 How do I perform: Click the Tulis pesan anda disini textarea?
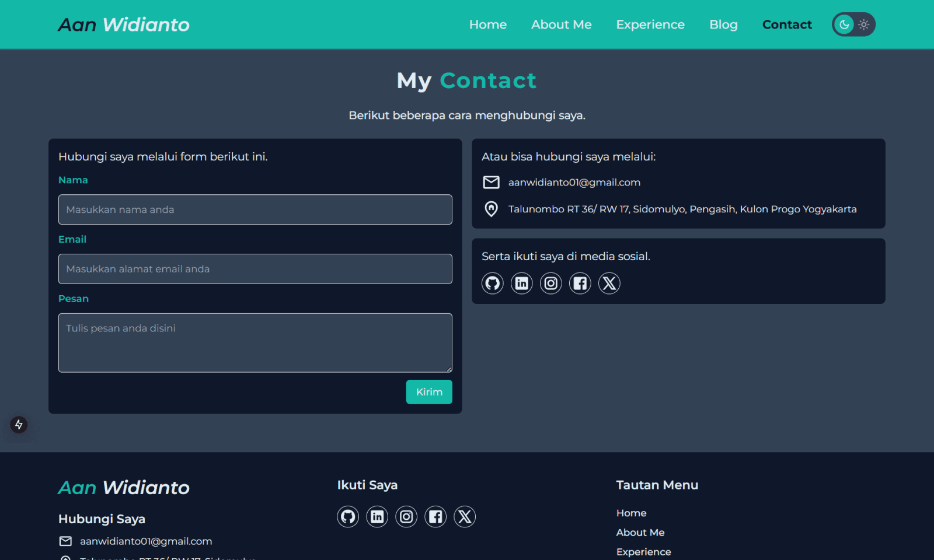[255, 343]
